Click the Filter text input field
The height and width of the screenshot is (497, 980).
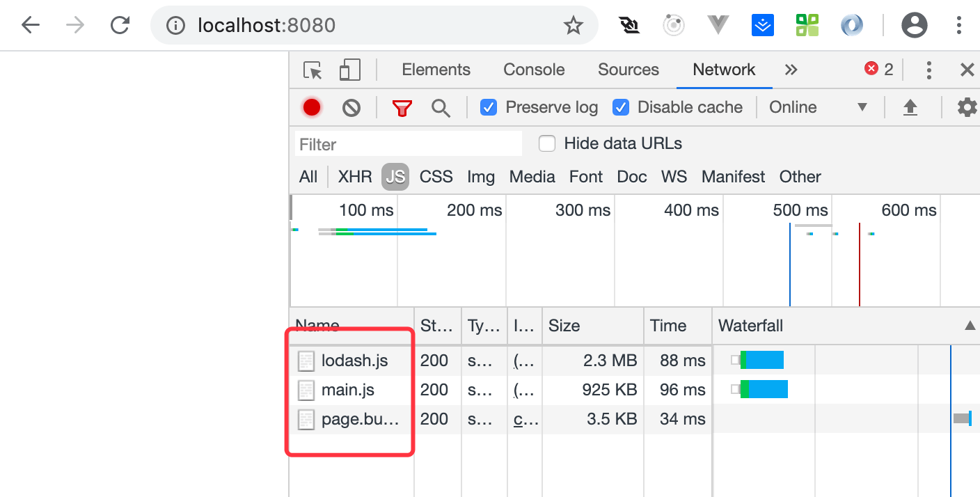click(x=408, y=144)
